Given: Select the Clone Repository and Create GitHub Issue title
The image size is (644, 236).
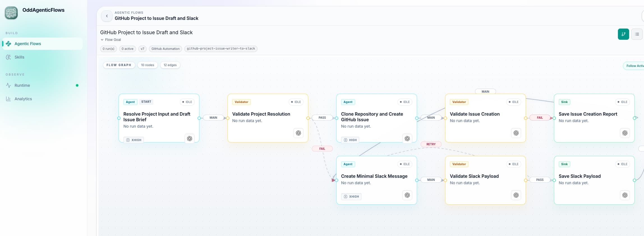Looking at the screenshot, I should pyautogui.click(x=372, y=117).
